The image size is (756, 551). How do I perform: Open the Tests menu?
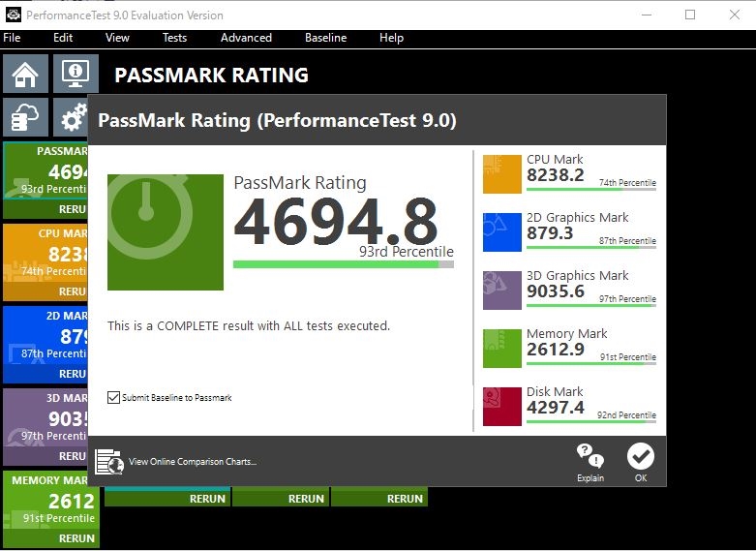[x=174, y=38]
